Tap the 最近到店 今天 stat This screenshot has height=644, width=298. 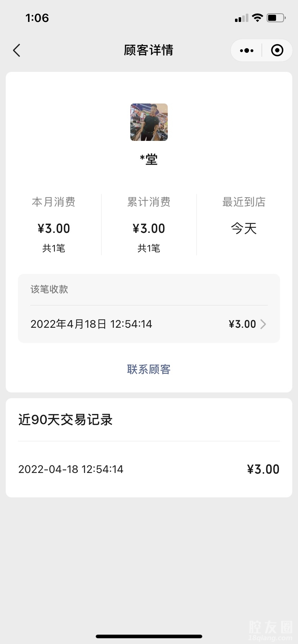coord(244,229)
